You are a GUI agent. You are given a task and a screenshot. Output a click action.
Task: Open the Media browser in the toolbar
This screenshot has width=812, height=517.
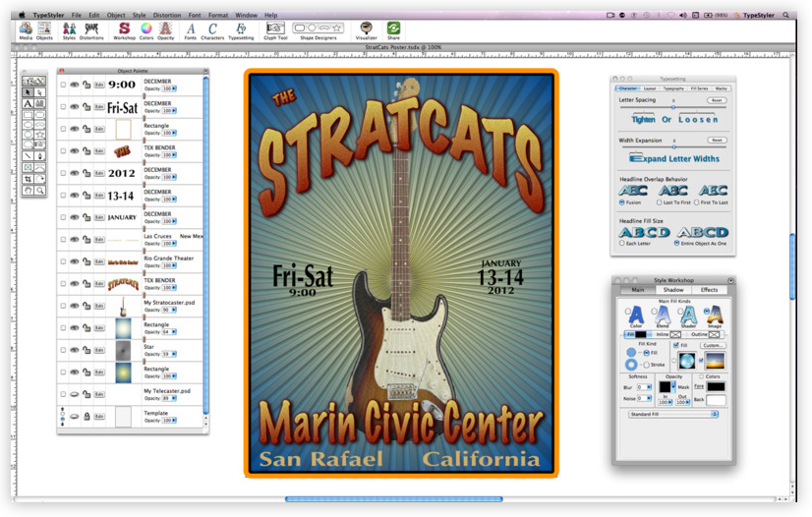pos(26,30)
